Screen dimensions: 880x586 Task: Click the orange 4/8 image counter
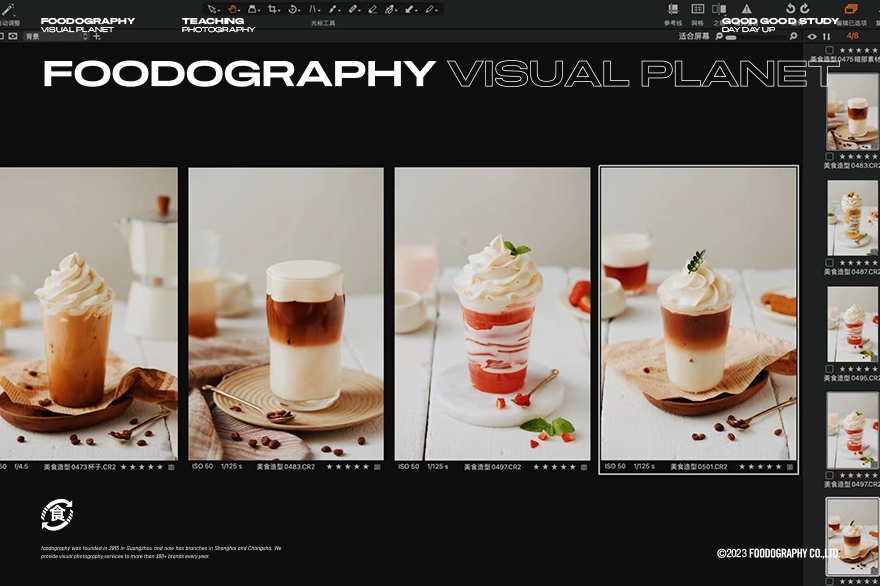[x=852, y=36]
